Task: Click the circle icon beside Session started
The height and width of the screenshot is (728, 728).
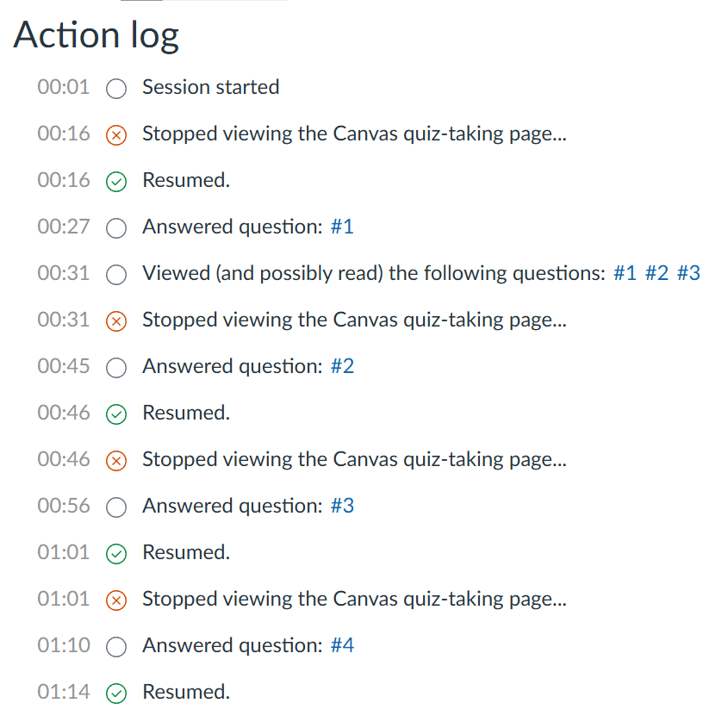Action: (116, 89)
